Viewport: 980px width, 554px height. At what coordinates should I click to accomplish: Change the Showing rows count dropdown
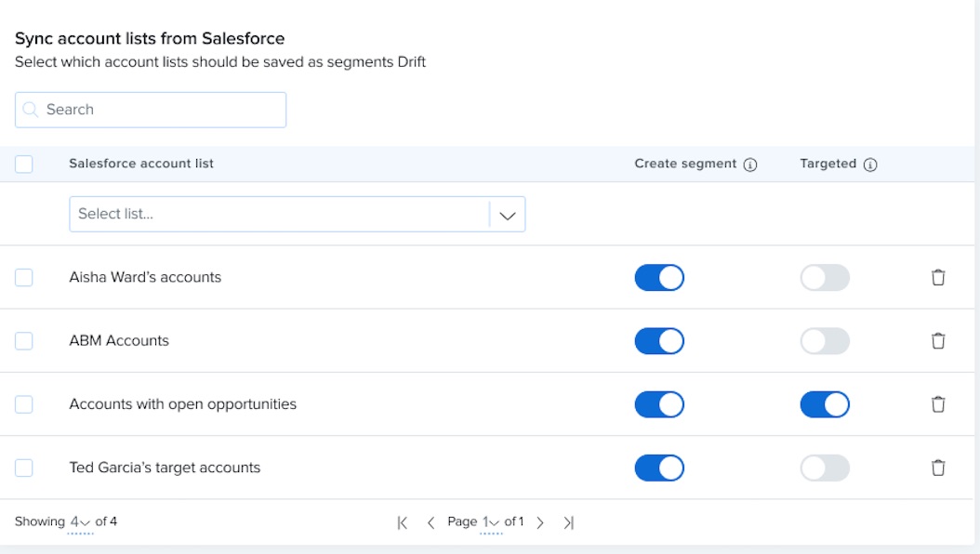pos(80,522)
